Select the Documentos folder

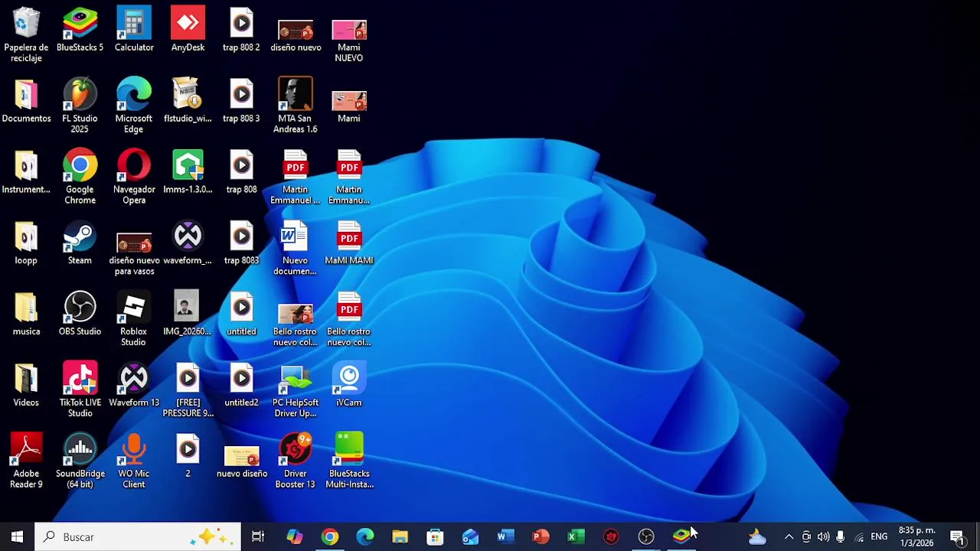click(x=26, y=100)
